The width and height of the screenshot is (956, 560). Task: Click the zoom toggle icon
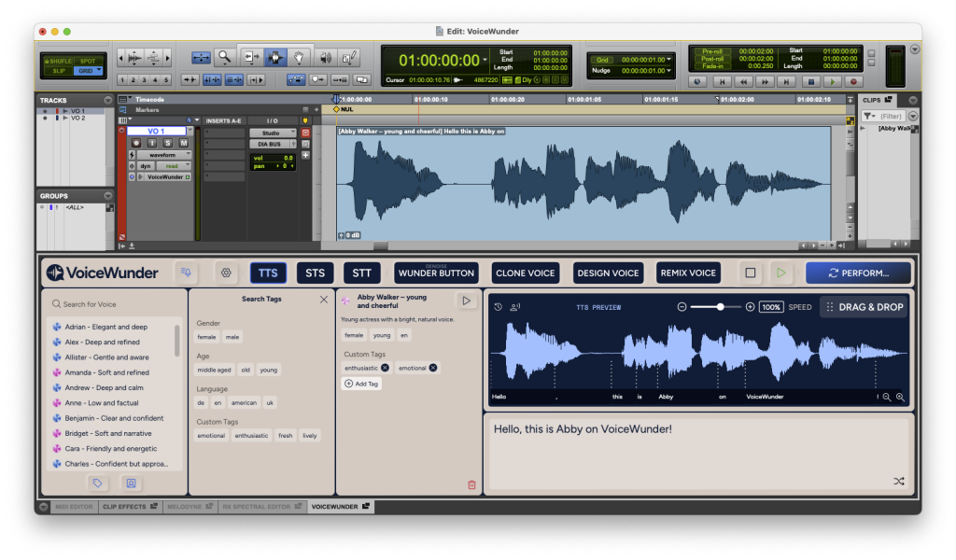coord(201,58)
